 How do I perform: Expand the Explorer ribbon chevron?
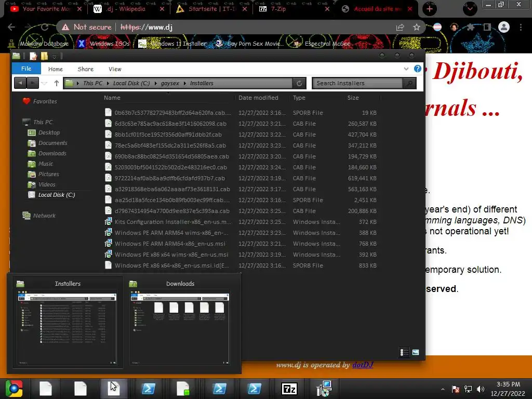[x=406, y=69]
